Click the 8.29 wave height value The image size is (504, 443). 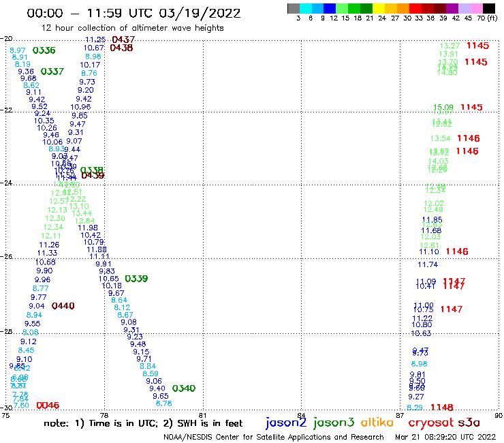415,408
